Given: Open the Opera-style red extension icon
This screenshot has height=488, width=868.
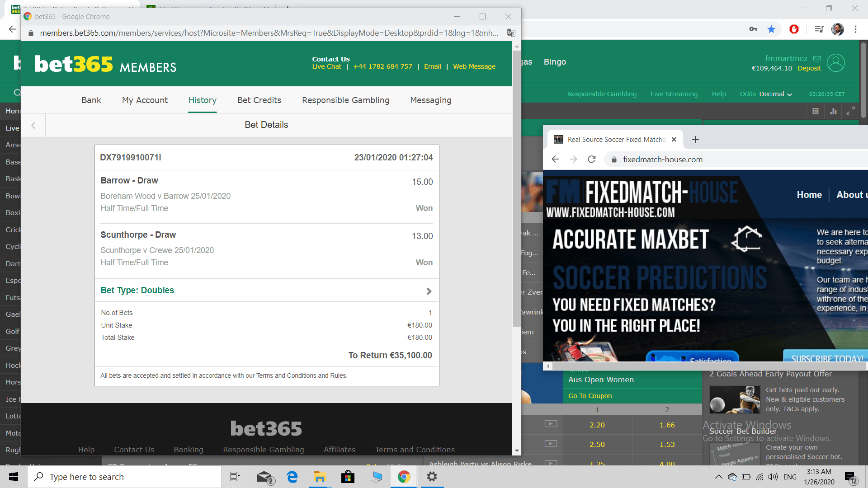Looking at the screenshot, I should (x=794, y=29).
